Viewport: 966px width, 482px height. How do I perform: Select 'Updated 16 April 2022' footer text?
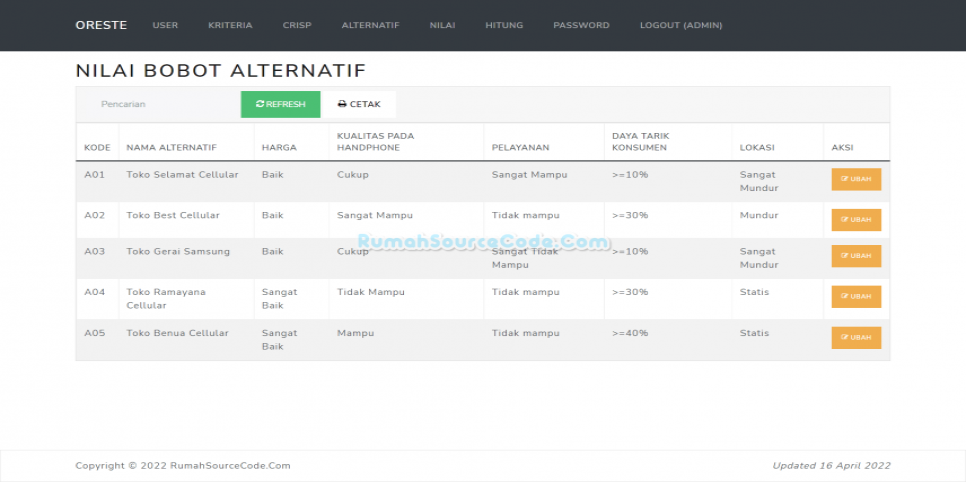831,466
